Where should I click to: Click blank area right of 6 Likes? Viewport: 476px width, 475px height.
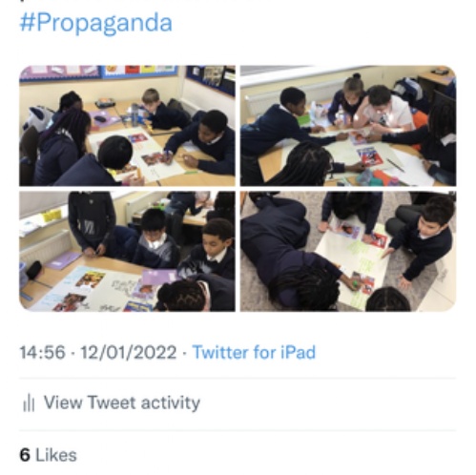tap(267, 455)
